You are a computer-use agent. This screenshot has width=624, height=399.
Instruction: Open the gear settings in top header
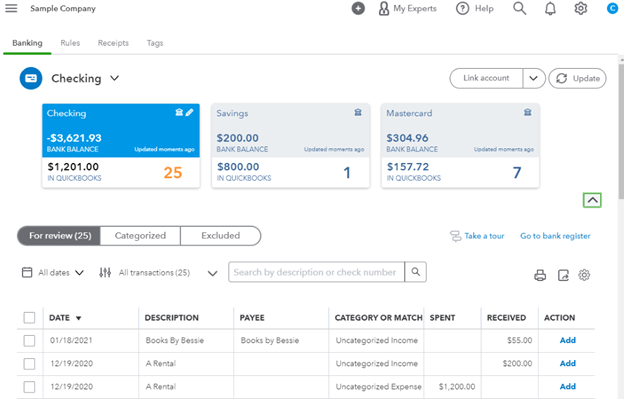click(x=581, y=8)
